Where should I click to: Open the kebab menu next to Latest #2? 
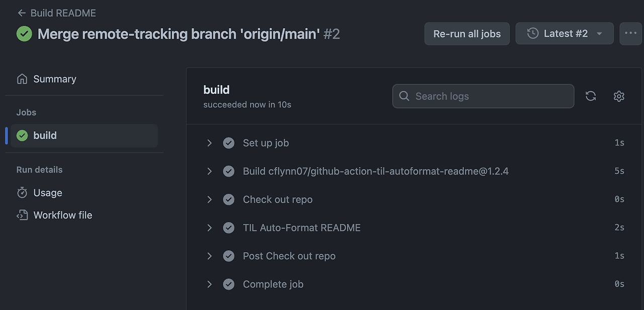point(630,33)
